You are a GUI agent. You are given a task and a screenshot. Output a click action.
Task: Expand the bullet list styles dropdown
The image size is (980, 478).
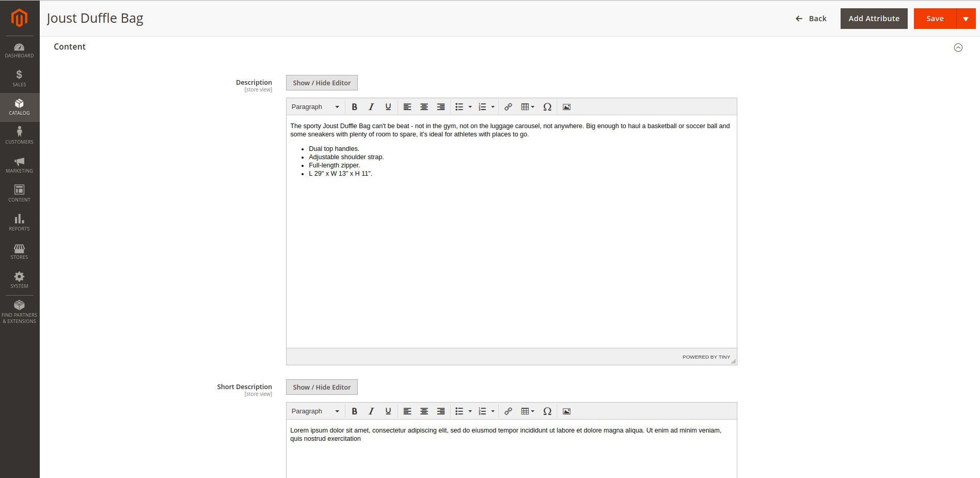470,106
